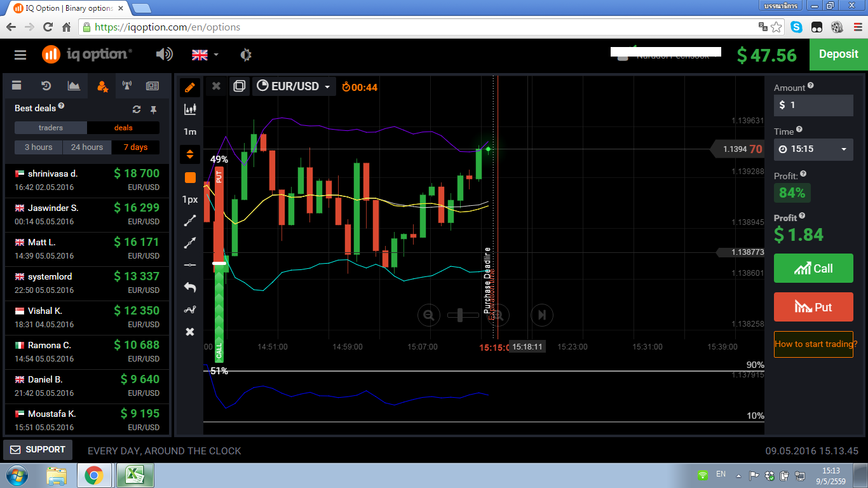The width and height of the screenshot is (868, 488).
Task: Select Daniel B. deal row
Action: click(x=87, y=386)
